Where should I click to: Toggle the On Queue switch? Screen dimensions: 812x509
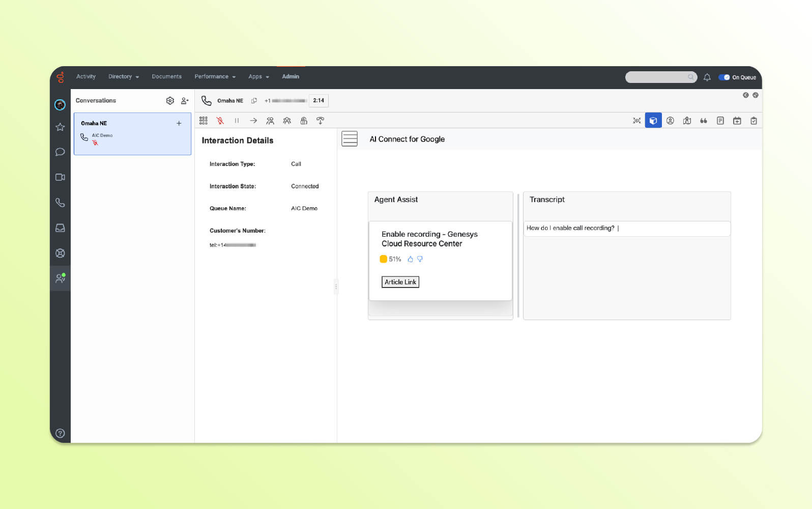pos(724,77)
